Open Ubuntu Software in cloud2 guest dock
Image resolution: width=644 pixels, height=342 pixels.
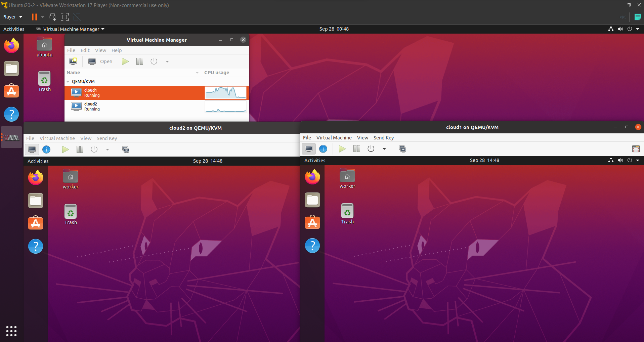point(36,223)
